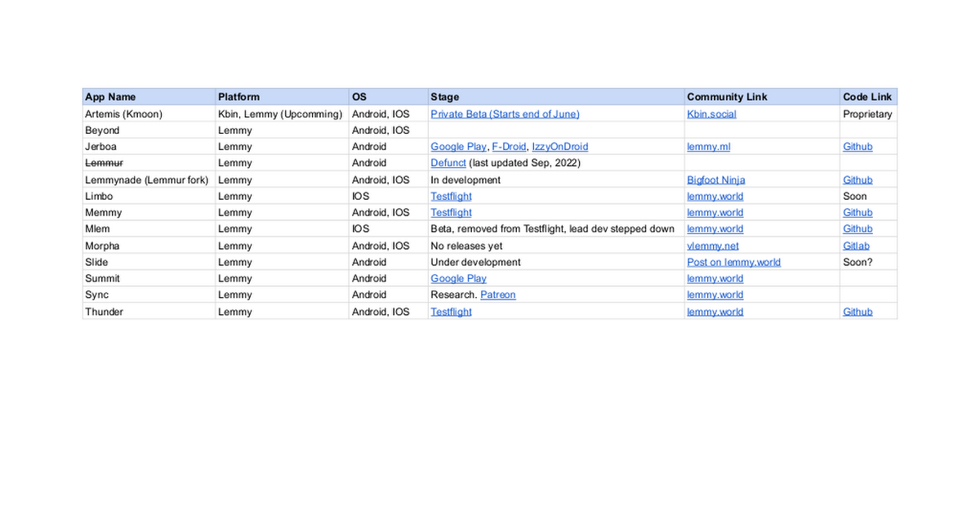This screenshot has width=980, height=514.
Task: Select the Platform column header
Action: point(283,97)
